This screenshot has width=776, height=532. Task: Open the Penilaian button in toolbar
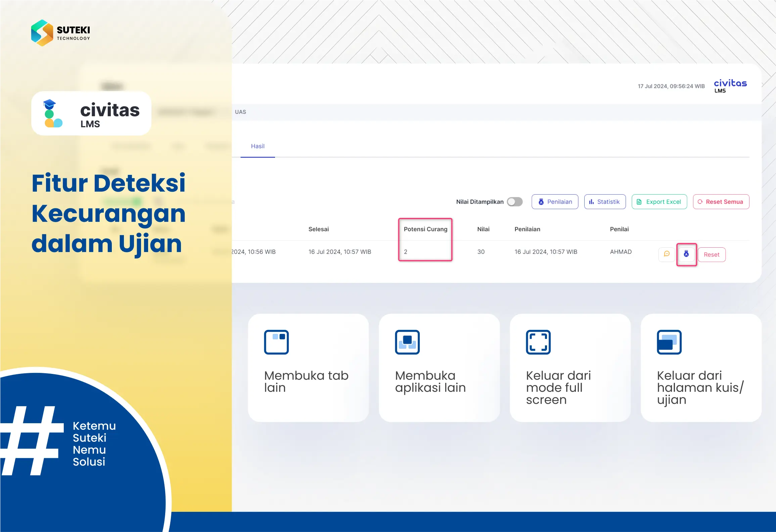pyautogui.click(x=555, y=202)
